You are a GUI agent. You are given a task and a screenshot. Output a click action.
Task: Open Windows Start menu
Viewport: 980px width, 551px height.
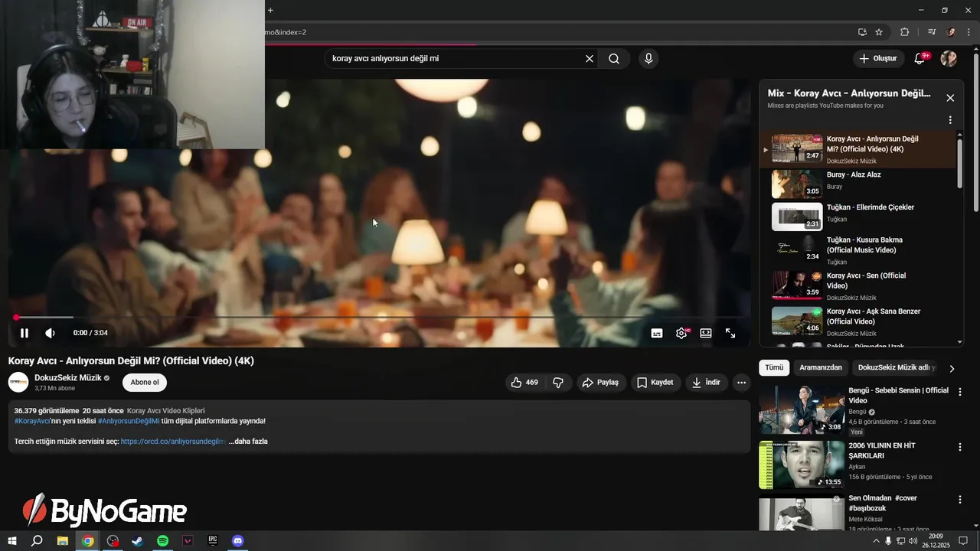(x=12, y=541)
